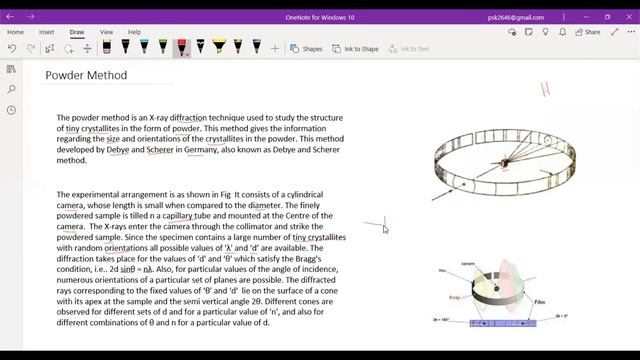Click 'capillary tube' in the second paragraph
Image resolution: width=640 pixels, height=360 pixels.
pos(187,216)
